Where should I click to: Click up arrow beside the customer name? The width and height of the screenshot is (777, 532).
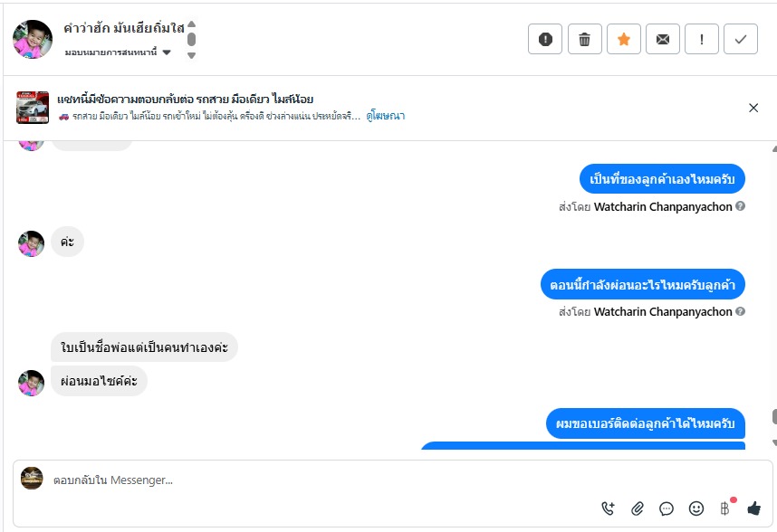tap(191, 24)
